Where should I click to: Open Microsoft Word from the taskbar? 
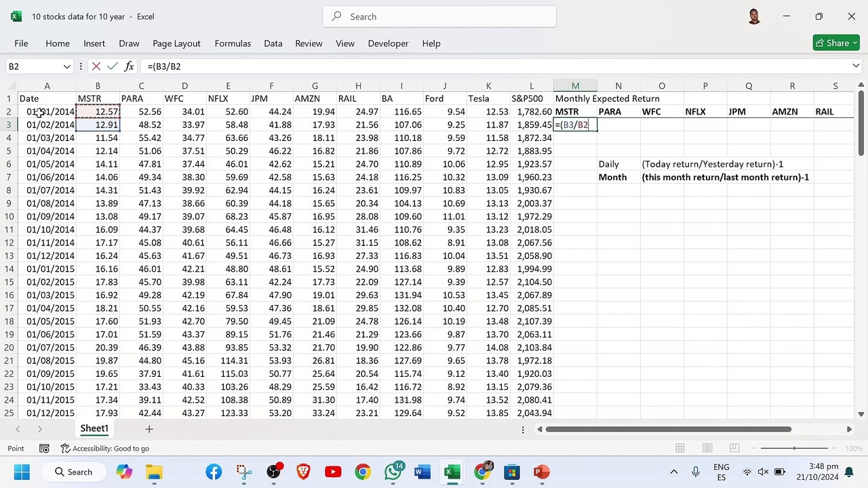tap(422, 472)
